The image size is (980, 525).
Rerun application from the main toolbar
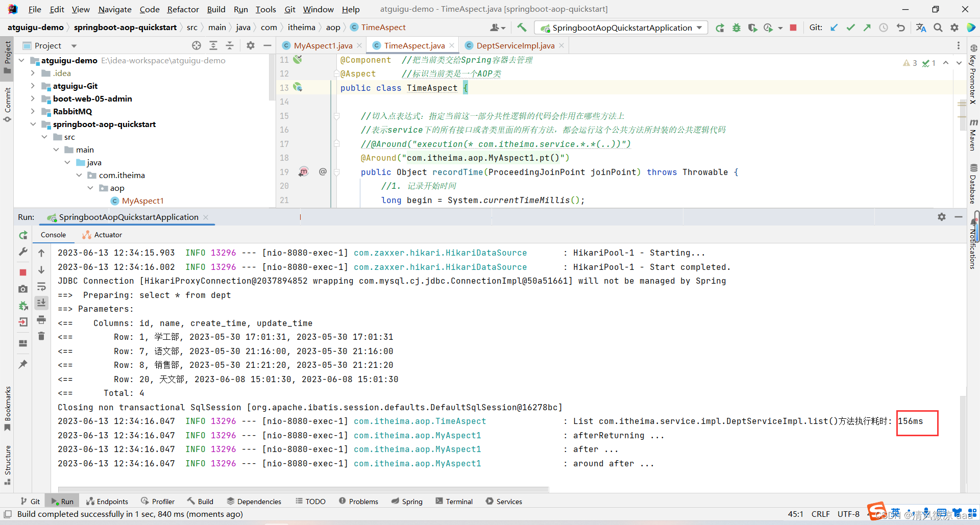point(720,28)
